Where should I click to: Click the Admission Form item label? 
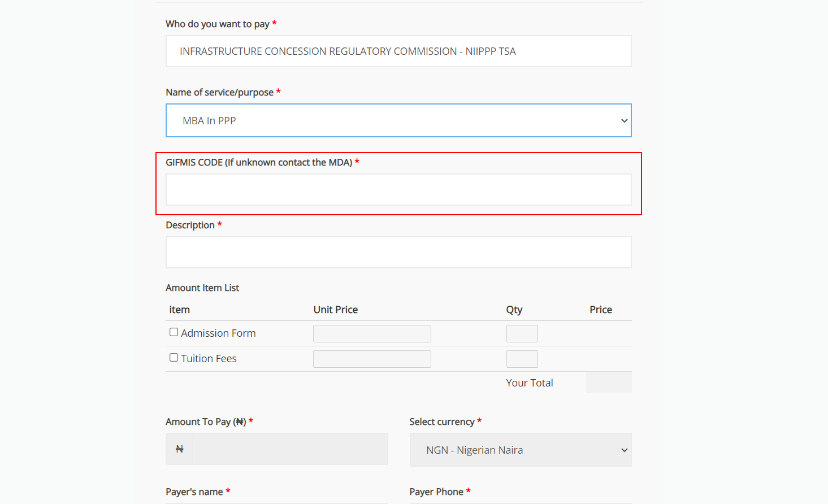click(218, 333)
